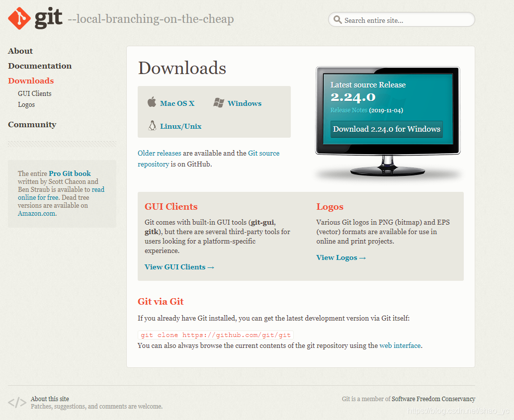Click the git clone command text
The image size is (514, 420).
[x=216, y=335]
